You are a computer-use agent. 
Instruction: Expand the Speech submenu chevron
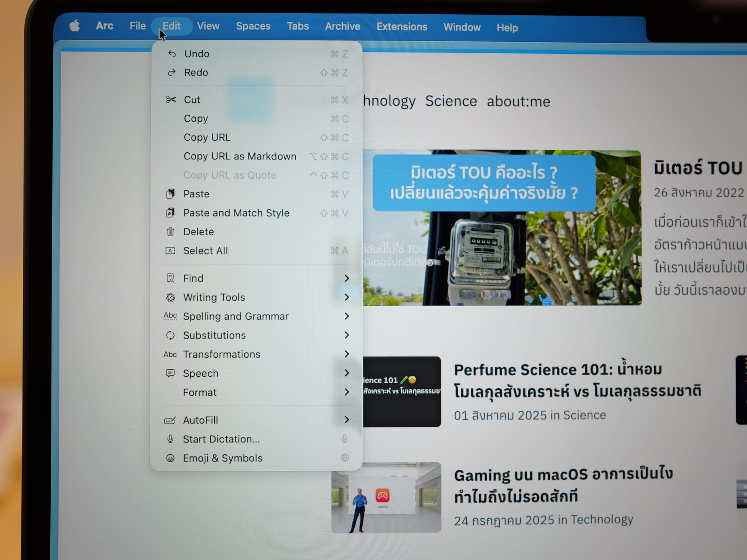(x=347, y=373)
